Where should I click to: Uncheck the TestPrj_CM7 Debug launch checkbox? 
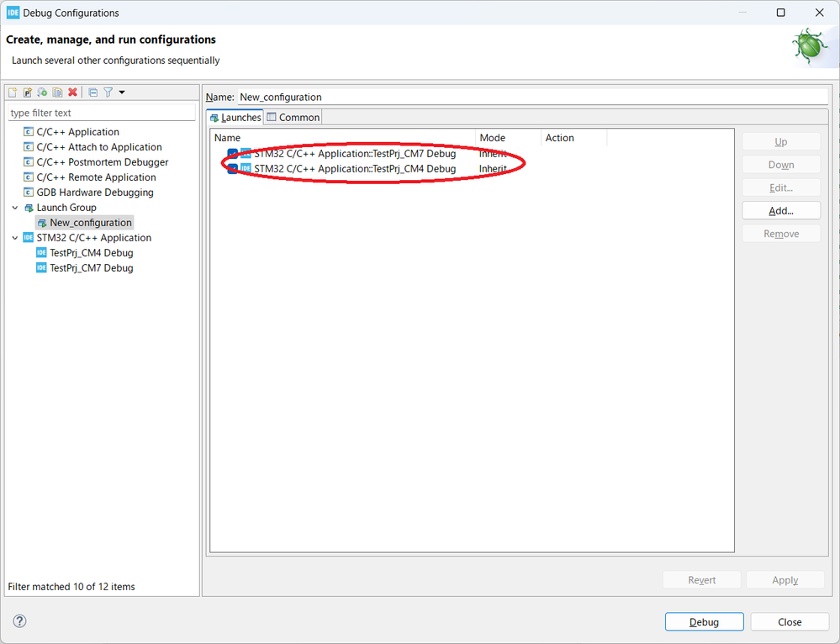(232, 153)
